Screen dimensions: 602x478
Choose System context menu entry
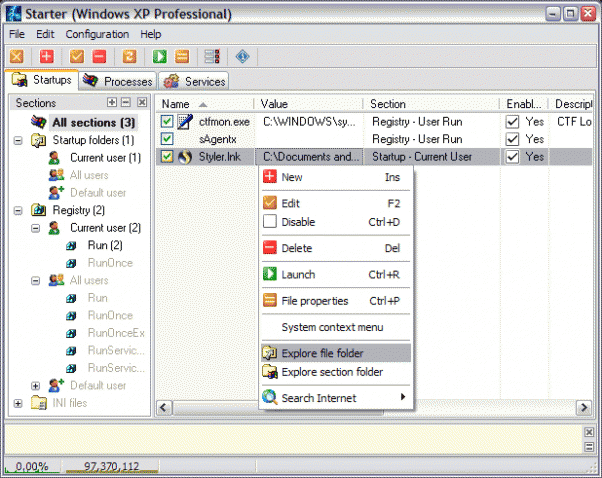(x=336, y=327)
